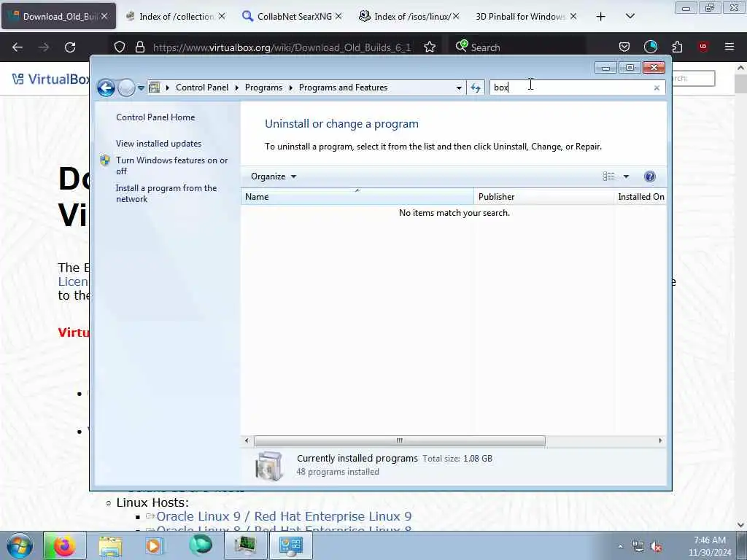Open a new Firefox tab
747x560 pixels.
pyautogui.click(x=601, y=17)
